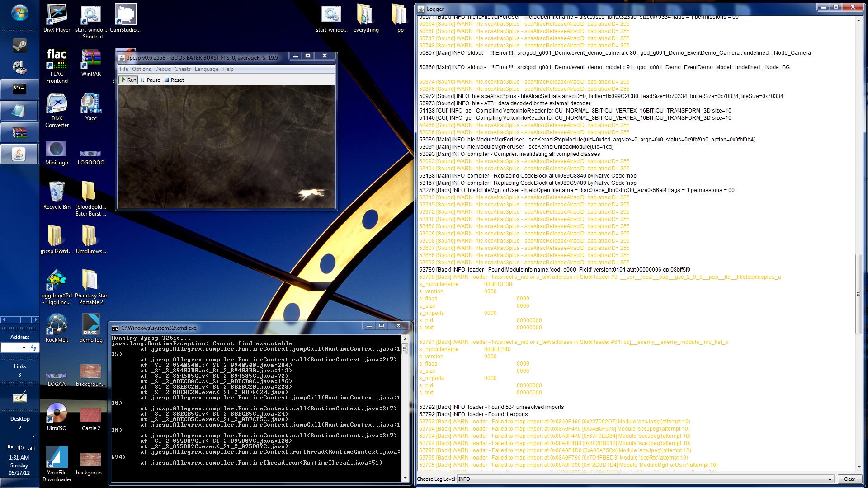Click the Clear button in Logger
The image size is (868, 488).
pyautogui.click(x=849, y=479)
